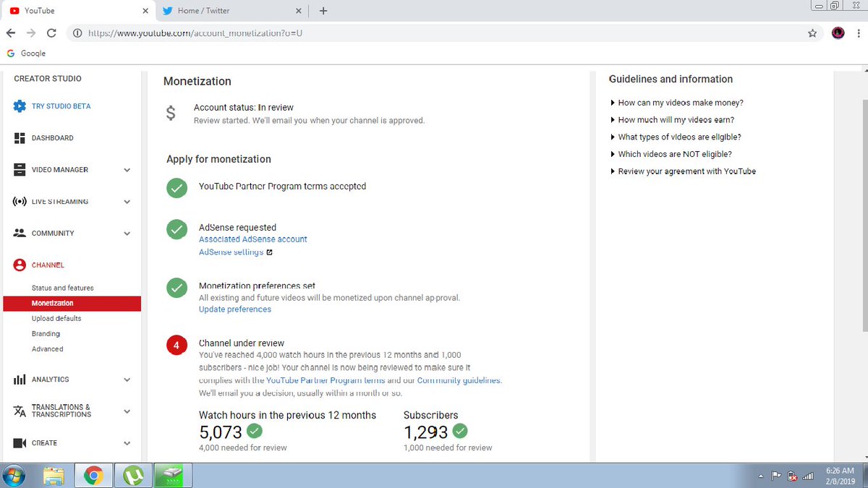The image size is (868, 488).
Task: Open File Explorer from the taskbar
Action: click(54, 476)
